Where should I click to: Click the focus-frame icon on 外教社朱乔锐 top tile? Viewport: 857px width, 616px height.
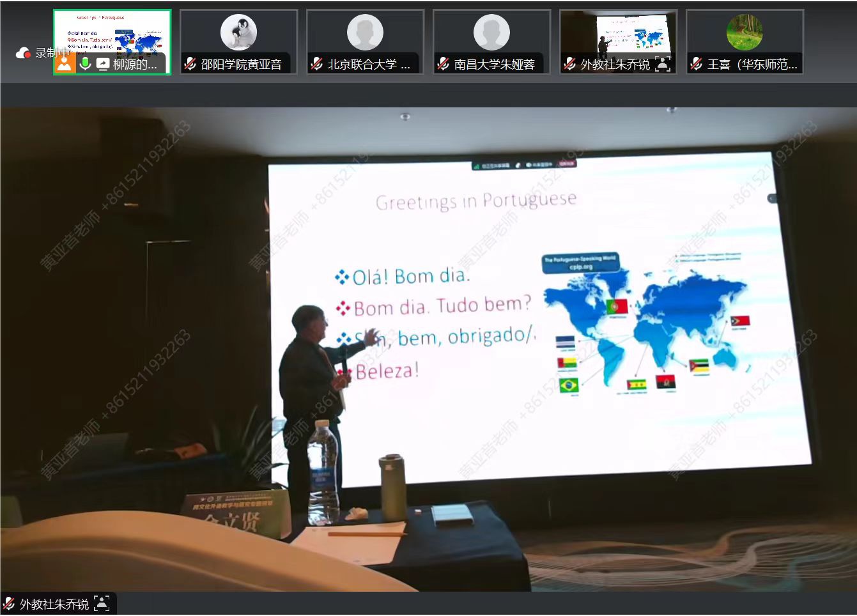click(663, 64)
